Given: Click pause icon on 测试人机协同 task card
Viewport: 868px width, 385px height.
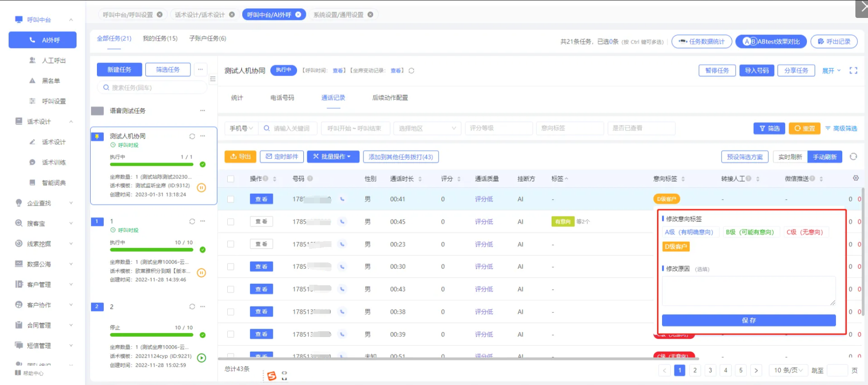Looking at the screenshot, I should point(202,187).
